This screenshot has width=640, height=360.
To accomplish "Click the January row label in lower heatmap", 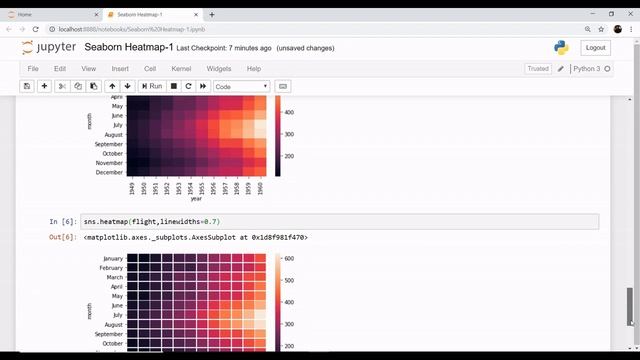I will pos(113,258).
